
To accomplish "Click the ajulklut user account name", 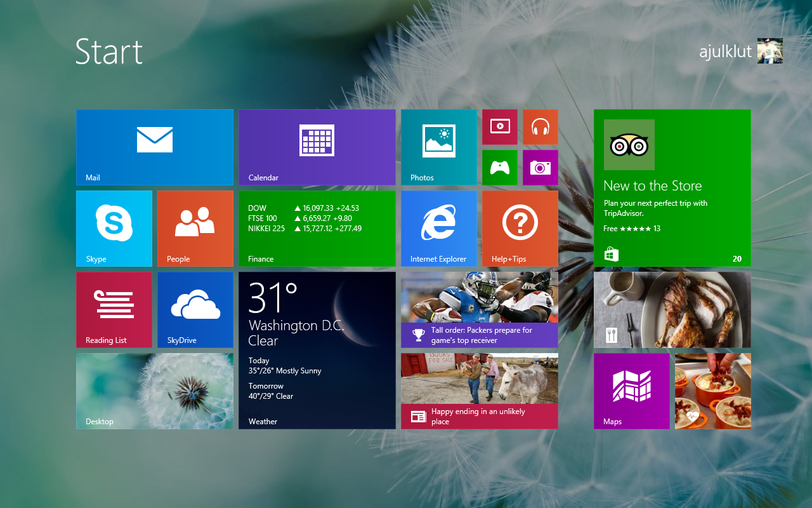I will coord(725,52).
